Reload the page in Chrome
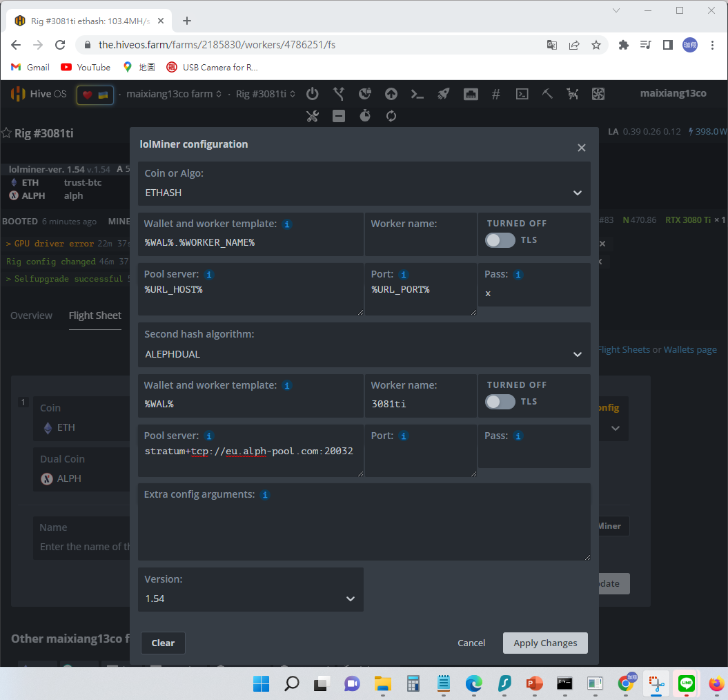 60,45
